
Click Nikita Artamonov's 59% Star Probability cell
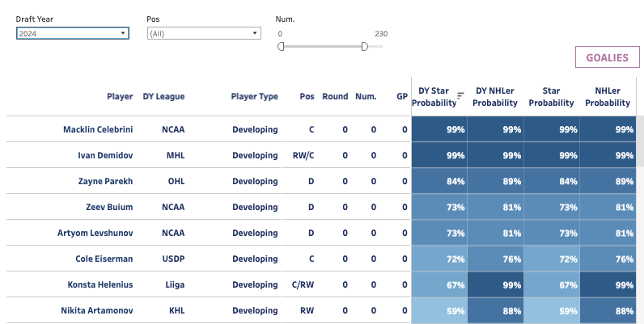click(551, 310)
